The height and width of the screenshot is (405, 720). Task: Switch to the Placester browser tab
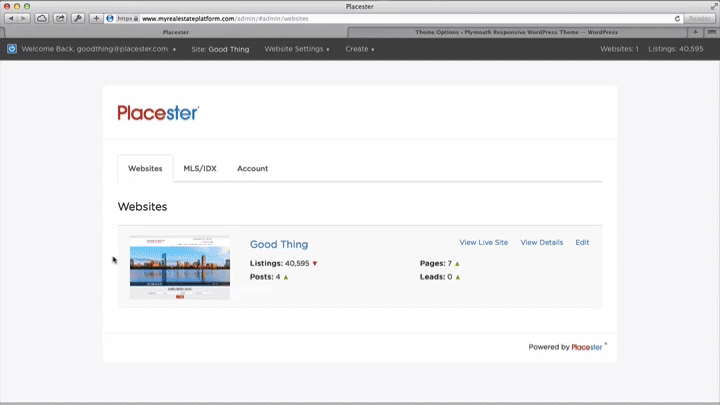pyautogui.click(x=176, y=32)
